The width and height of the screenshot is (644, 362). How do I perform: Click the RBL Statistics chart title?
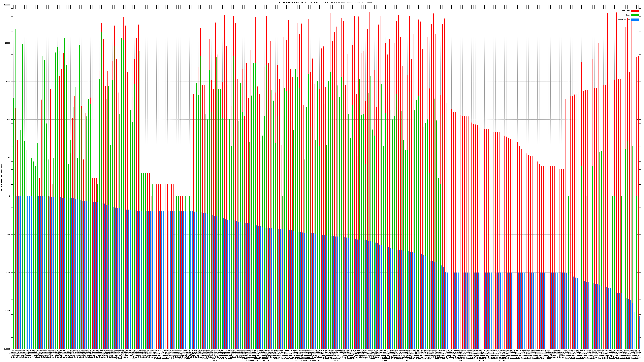click(x=325, y=2)
